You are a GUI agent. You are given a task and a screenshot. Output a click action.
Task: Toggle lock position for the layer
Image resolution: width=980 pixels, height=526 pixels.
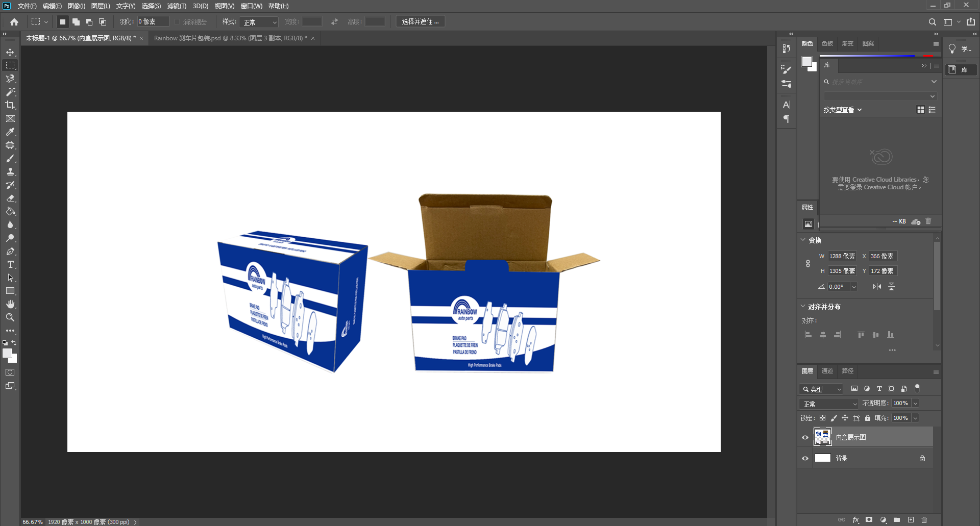click(845, 418)
